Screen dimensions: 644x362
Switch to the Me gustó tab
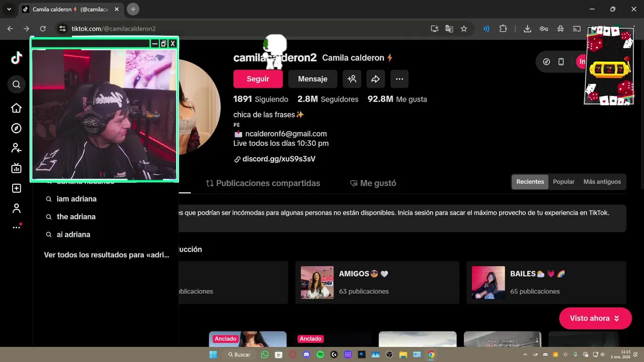373,183
